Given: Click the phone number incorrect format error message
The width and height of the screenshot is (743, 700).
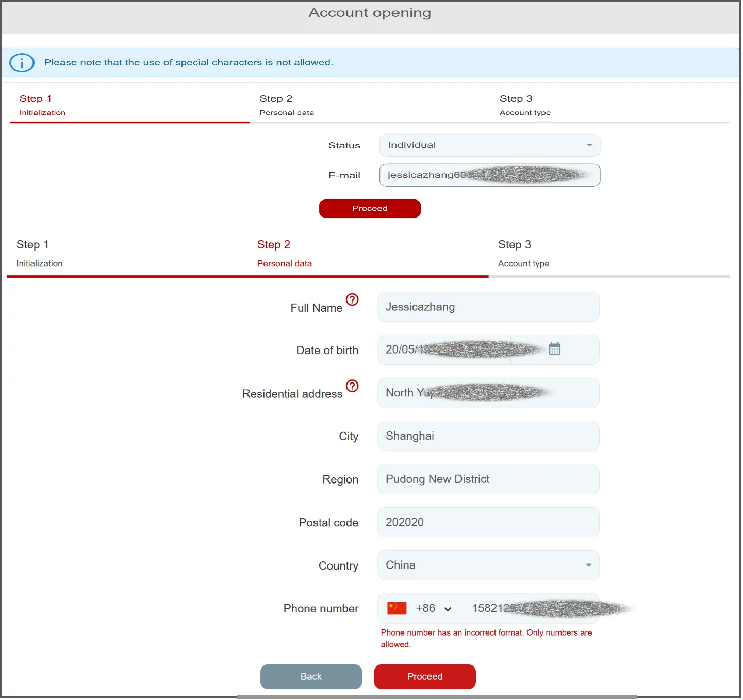Looking at the screenshot, I should point(486,639).
